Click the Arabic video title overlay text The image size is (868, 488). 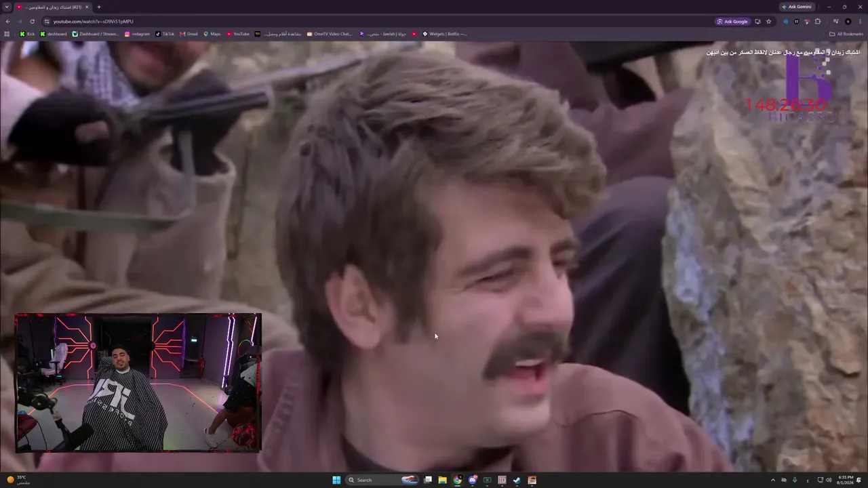tap(783, 52)
